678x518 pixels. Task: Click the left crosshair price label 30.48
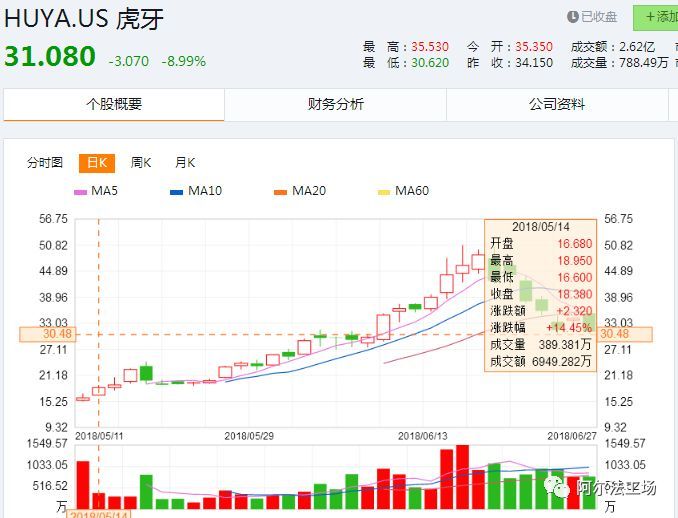coord(48,334)
